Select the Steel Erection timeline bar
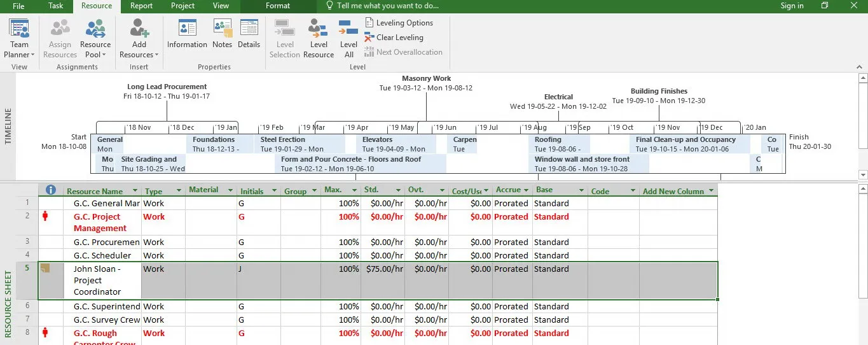This screenshot has width=868, height=345. (x=300, y=144)
